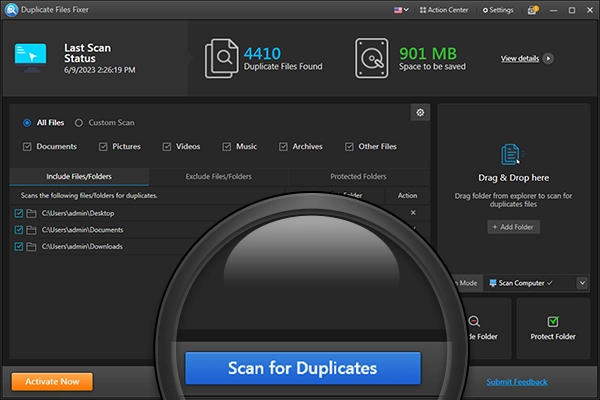Image resolution: width=600 pixels, height=400 pixels.
Task: Click the 901 MB space value
Action: tap(428, 54)
